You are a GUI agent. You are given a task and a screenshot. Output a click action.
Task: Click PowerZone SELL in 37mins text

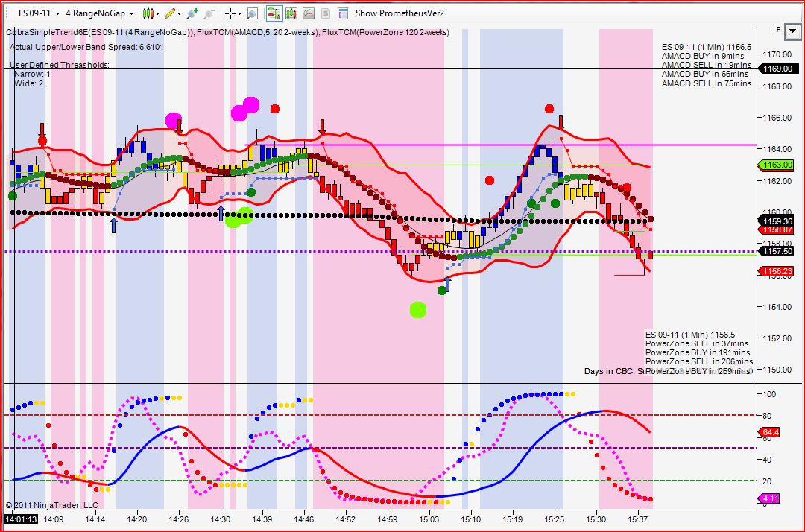[697, 343]
